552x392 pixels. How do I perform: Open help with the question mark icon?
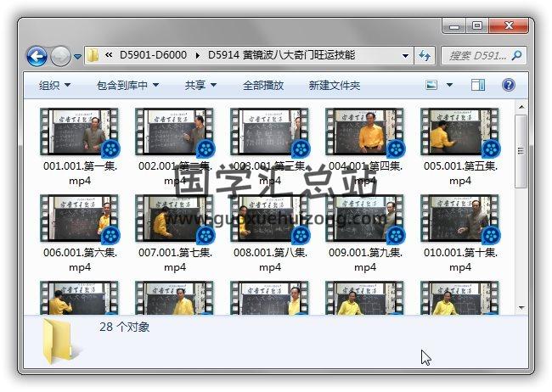[509, 85]
